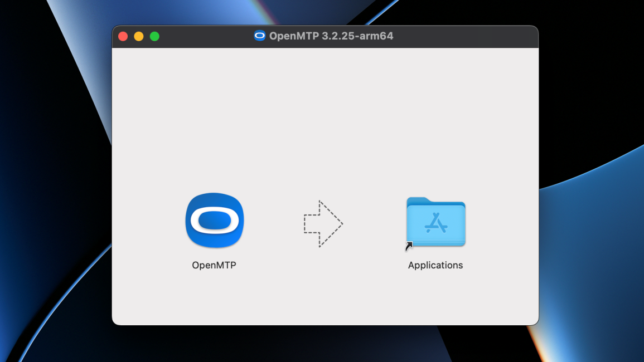Click the green zoom traffic light
The image size is (644, 362).
coord(154,36)
